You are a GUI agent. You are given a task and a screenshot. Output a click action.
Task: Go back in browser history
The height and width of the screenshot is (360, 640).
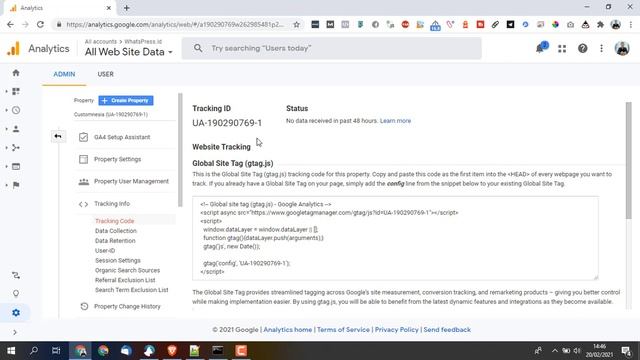10,24
